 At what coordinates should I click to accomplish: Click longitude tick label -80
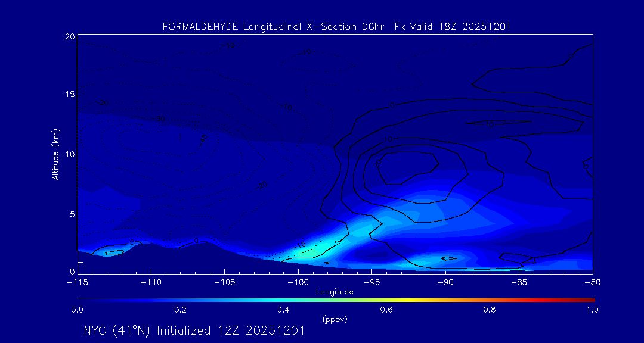coord(592,283)
